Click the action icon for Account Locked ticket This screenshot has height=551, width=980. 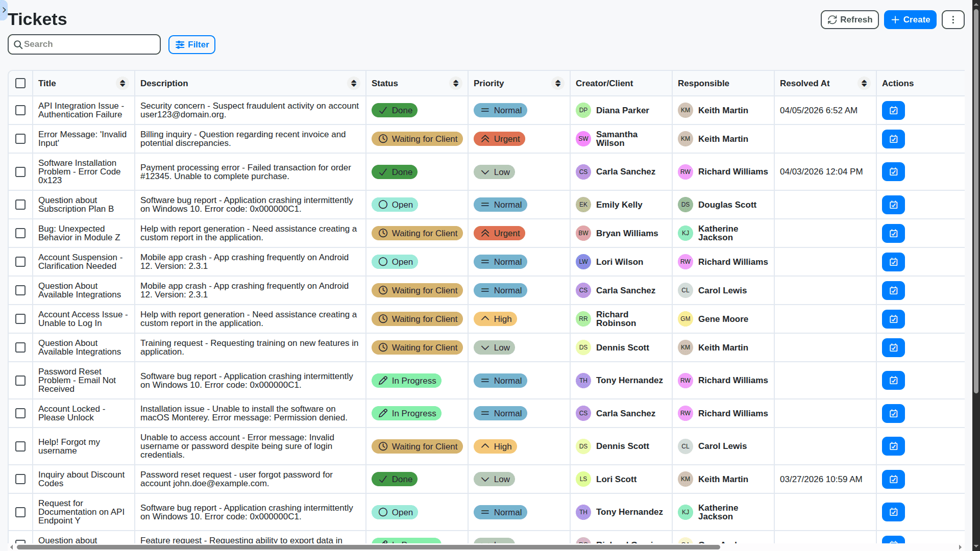[893, 413]
